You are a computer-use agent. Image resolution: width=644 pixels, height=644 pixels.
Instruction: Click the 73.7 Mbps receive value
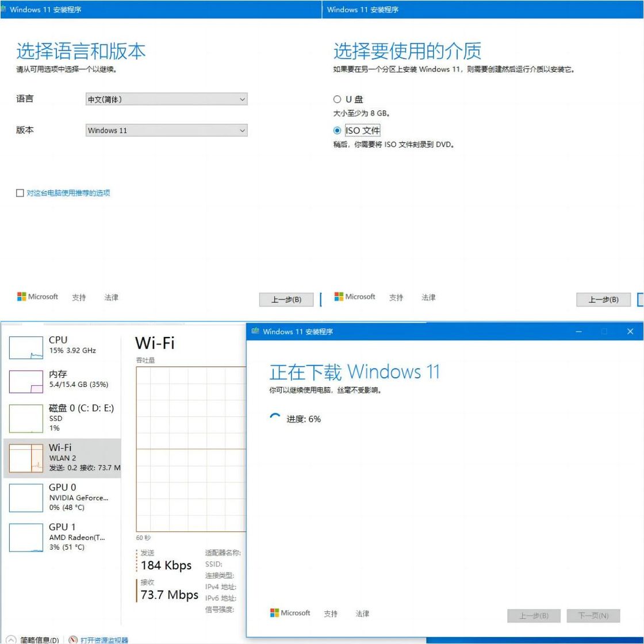169,595
